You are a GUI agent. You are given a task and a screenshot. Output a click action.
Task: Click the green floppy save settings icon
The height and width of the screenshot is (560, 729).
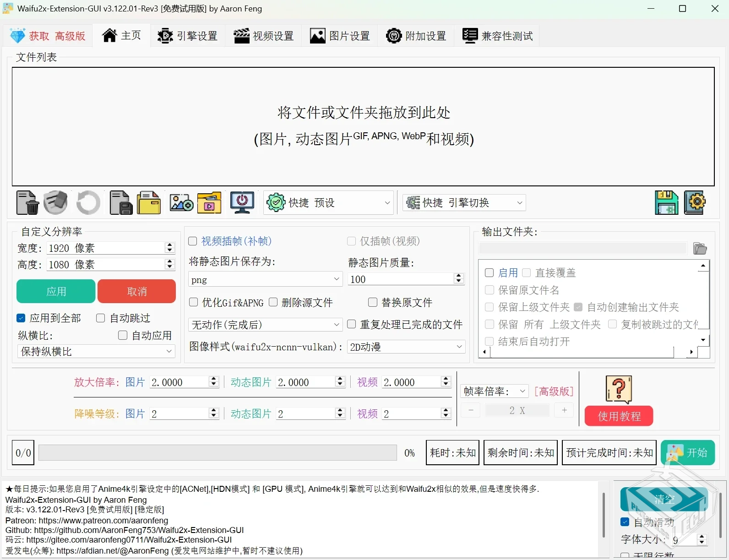666,203
